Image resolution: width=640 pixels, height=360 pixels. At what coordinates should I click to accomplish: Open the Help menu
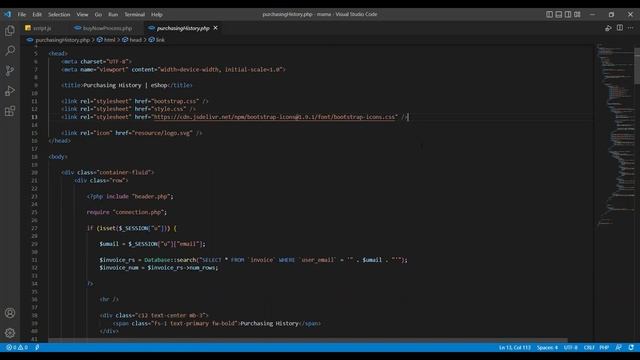(157, 14)
